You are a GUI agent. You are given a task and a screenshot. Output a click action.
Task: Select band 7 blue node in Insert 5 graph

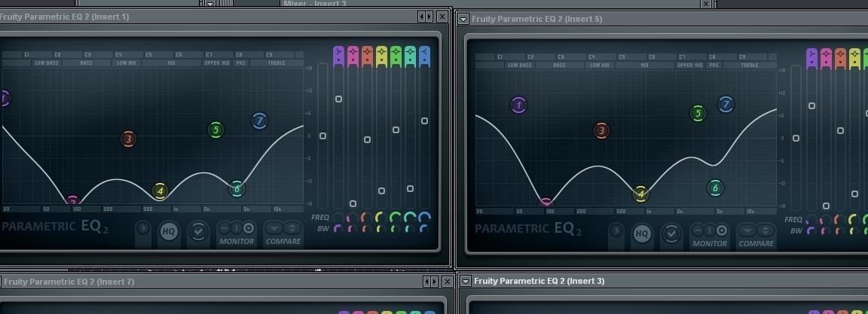(726, 104)
